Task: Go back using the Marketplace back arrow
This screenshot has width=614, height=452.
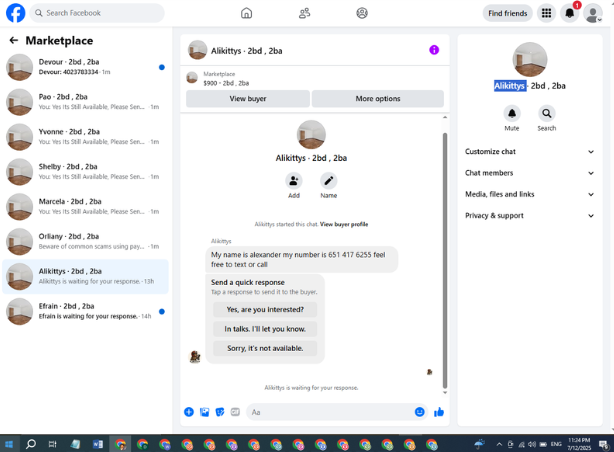Action: click(14, 40)
